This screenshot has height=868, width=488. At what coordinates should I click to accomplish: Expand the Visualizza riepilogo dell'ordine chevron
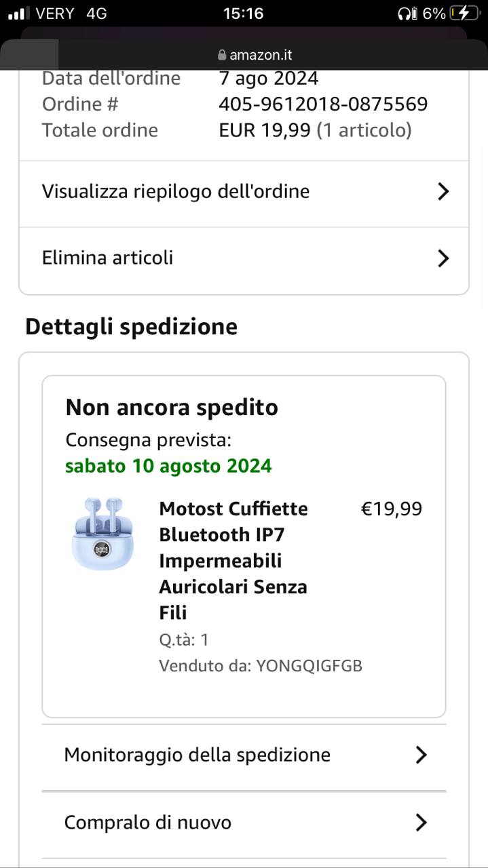tap(443, 192)
